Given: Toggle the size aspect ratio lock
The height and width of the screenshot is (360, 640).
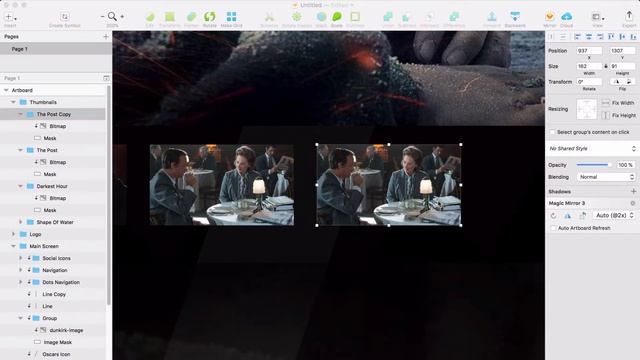Looking at the screenshot, I should (x=606, y=66).
